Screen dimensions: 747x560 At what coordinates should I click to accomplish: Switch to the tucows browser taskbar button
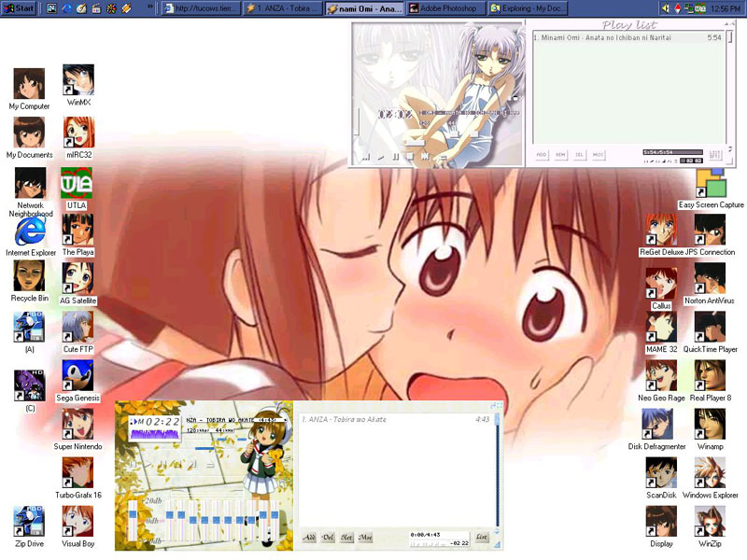202,8
